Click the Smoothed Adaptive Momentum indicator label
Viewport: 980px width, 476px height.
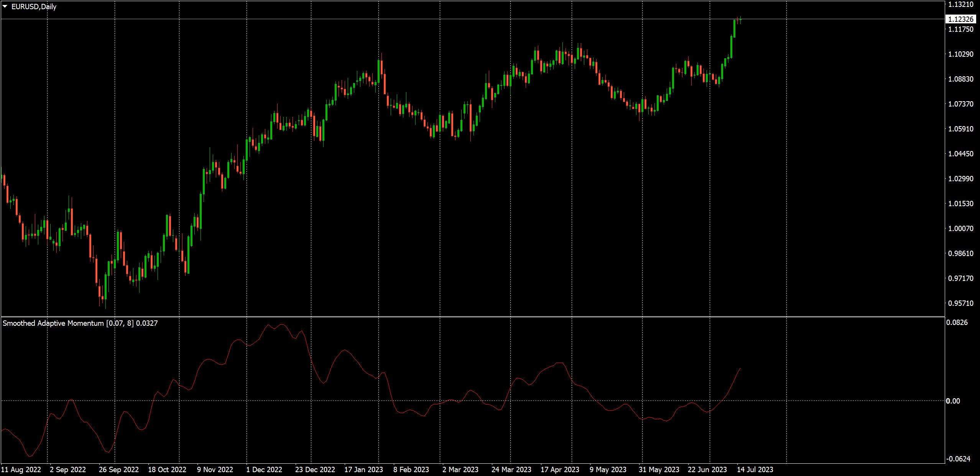pyautogui.click(x=80, y=323)
